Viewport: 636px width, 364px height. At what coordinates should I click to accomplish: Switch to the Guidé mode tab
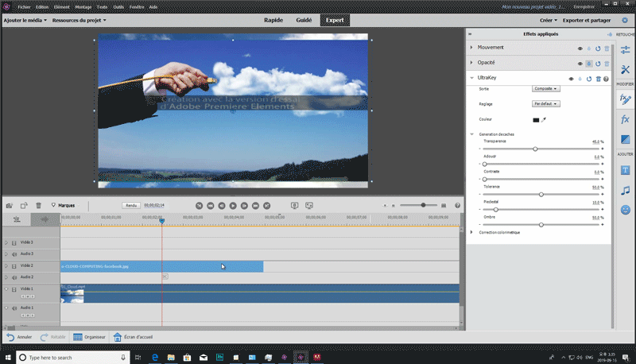coord(304,20)
